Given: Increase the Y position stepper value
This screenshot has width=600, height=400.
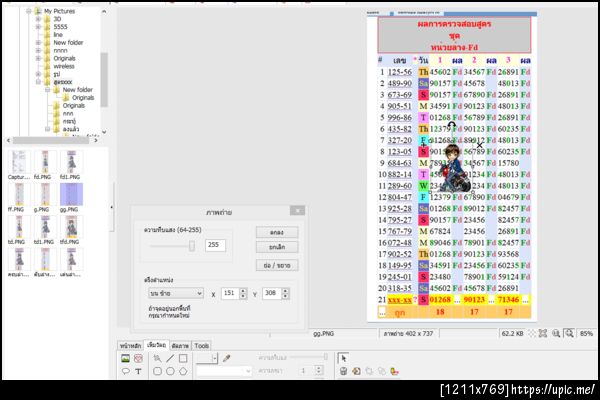Looking at the screenshot, I should coord(285,291).
